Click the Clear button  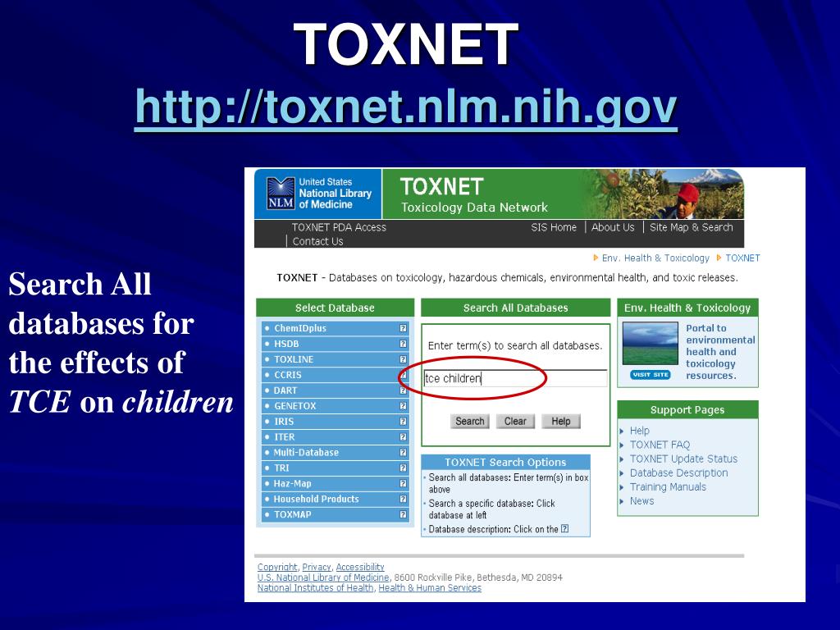(515, 421)
